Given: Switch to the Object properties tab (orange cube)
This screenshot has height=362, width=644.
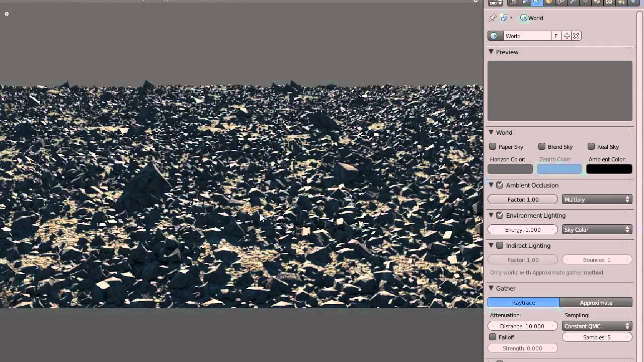Looking at the screenshot, I should (x=549, y=2).
